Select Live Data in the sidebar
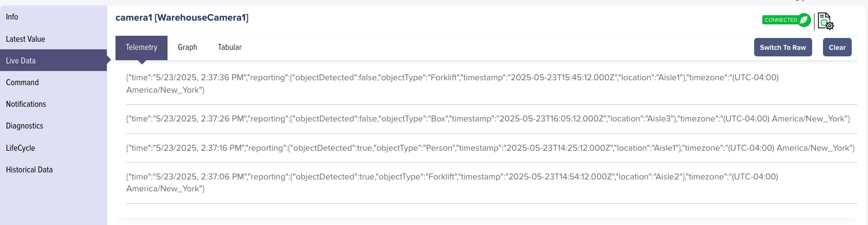 [21, 61]
